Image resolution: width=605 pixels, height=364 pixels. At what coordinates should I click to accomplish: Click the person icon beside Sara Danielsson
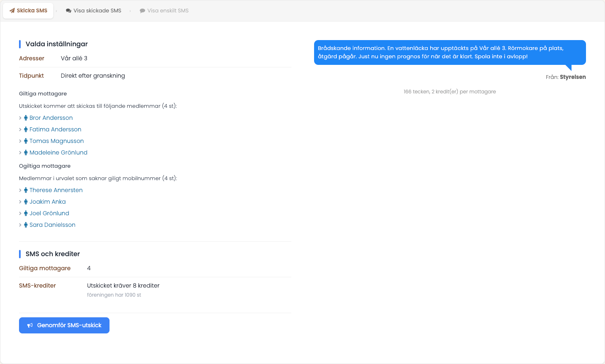pos(26,225)
